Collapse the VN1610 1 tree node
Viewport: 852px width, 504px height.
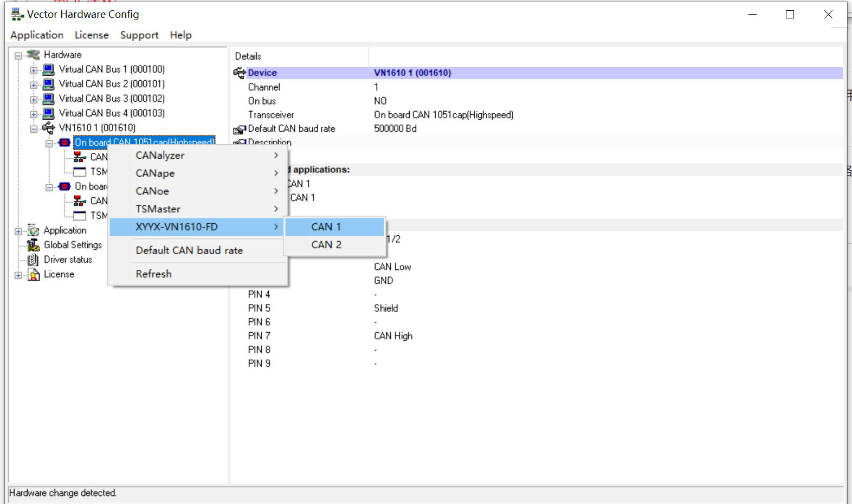[x=34, y=129]
